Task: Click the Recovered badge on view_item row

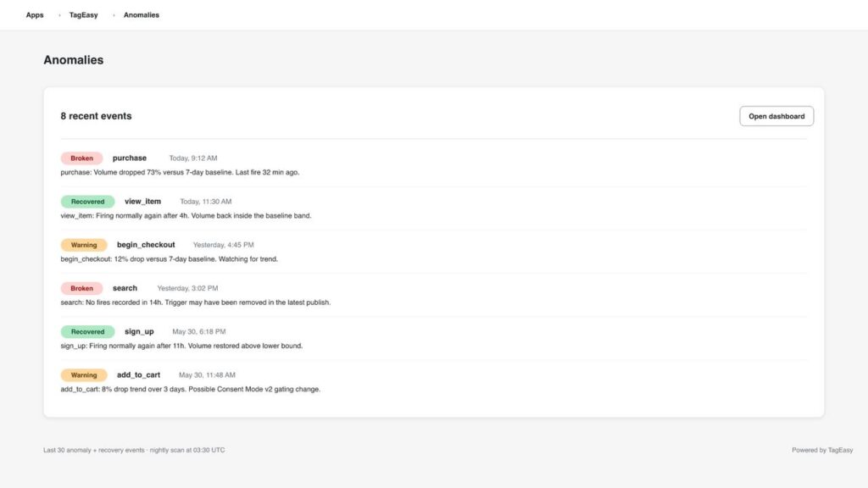Action: (x=87, y=202)
